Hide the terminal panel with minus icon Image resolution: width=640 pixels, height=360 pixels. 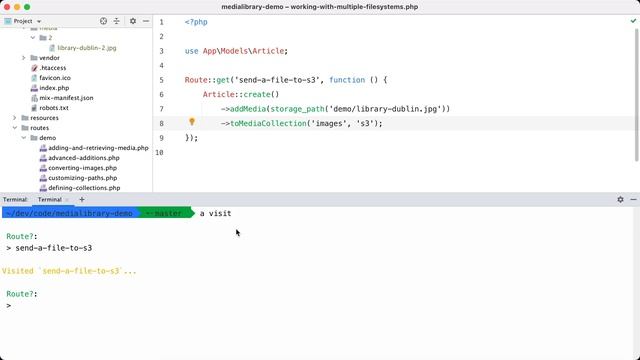(633, 200)
